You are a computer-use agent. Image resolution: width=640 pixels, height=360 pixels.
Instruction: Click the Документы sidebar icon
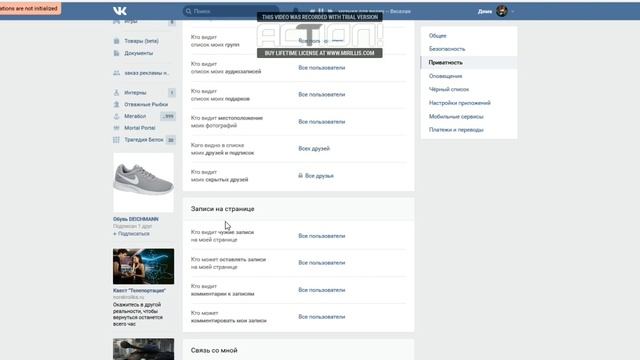tap(116, 53)
